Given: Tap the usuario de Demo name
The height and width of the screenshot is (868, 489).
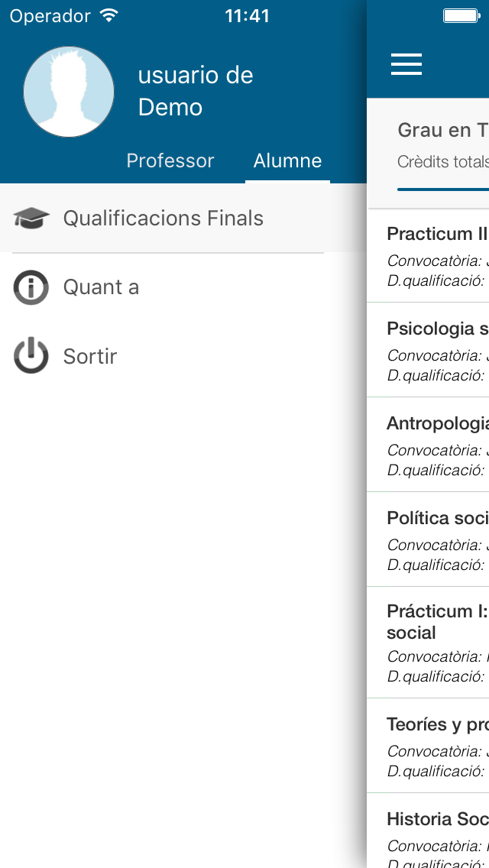Looking at the screenshot, I should click(x=196, y=91).
